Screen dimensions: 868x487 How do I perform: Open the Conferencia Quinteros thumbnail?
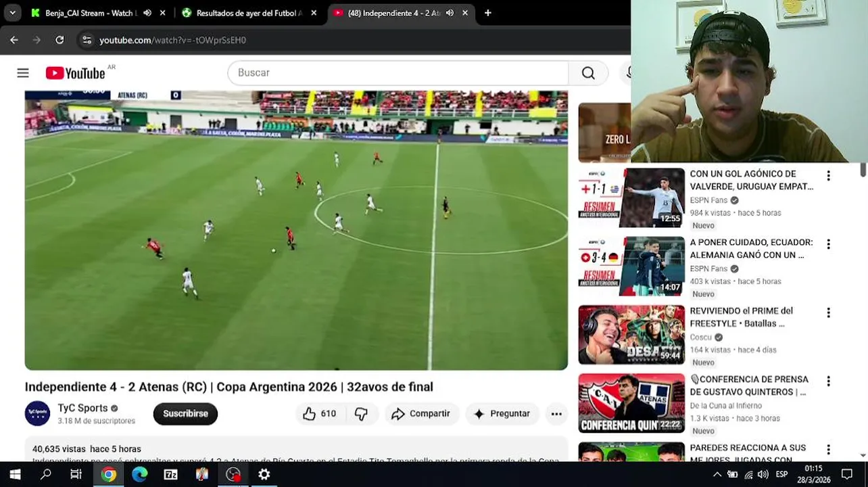click(631, 403)
